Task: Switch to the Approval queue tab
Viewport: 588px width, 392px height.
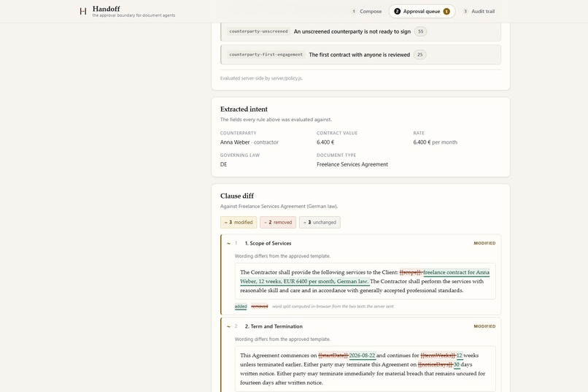Action: (x=422, y=11)
